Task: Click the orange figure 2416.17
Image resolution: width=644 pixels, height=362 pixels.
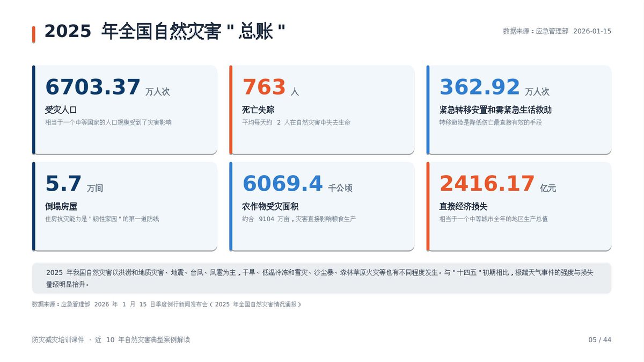Action: [x=487, y=184]
